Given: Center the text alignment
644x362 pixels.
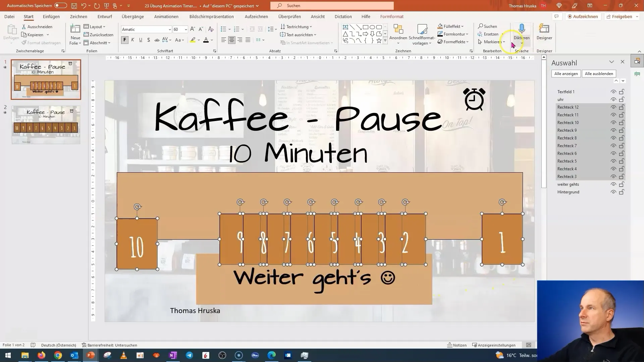Looking at the screenshot, I should point(232,40).
